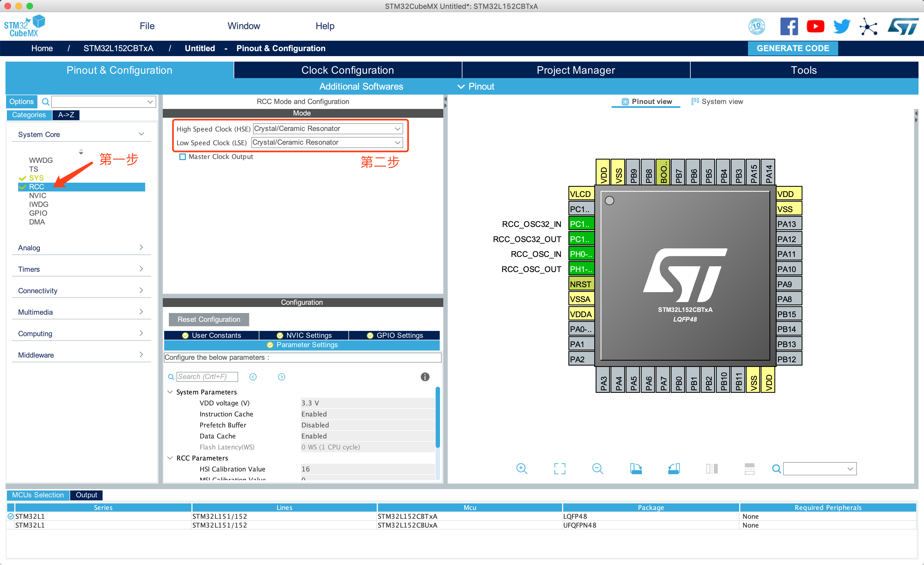Screen dimensions: 924x565
Task: Click the rotate pinout clockwise icon
Action: point(636,468)
